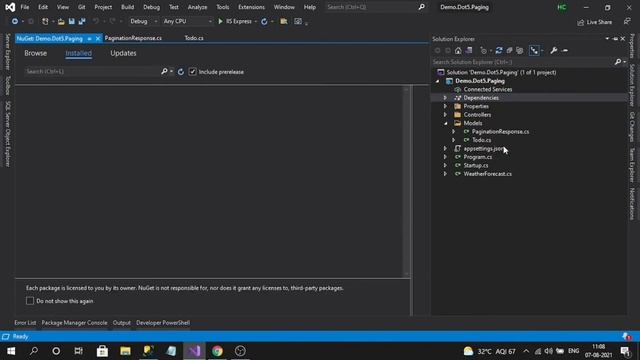The image size is (640, 360).
Task: Open the Error List tab
Action: (x=25, y=323)
